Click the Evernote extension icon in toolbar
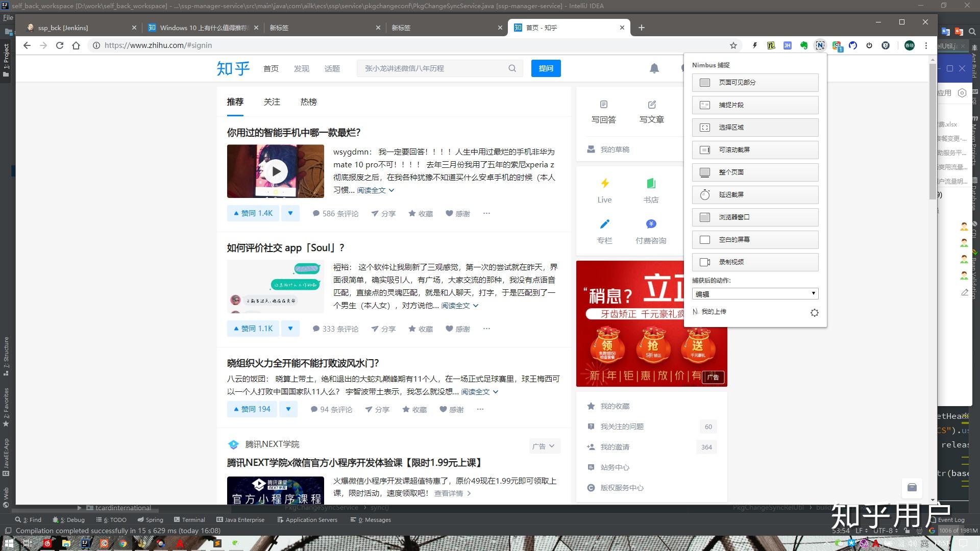980x551 pixels. pos(804,45)
